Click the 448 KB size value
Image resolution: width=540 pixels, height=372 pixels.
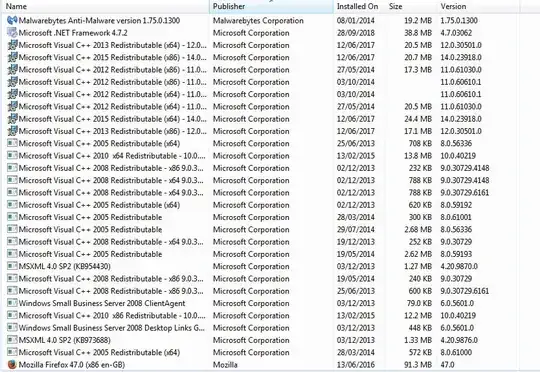click(x=420, y=328)
